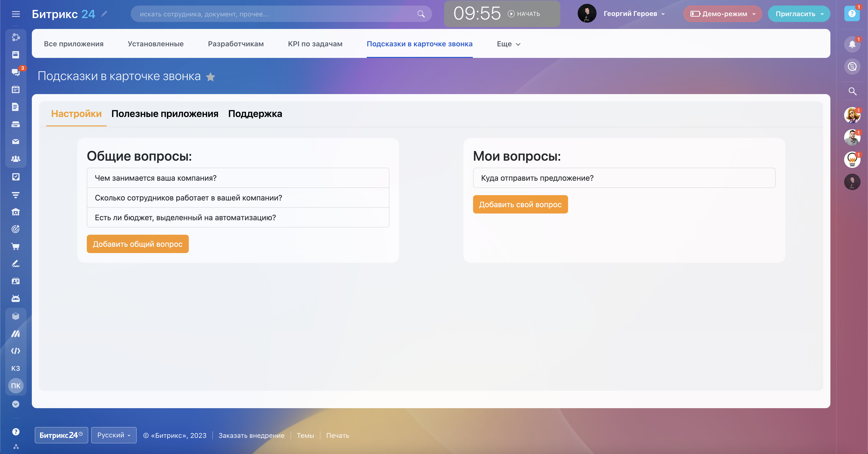Image resolution: width=868 pixels, height=454 pixels.
Task: Start the workday with the НАЧАТЬ button
Action: click(524, 14)
